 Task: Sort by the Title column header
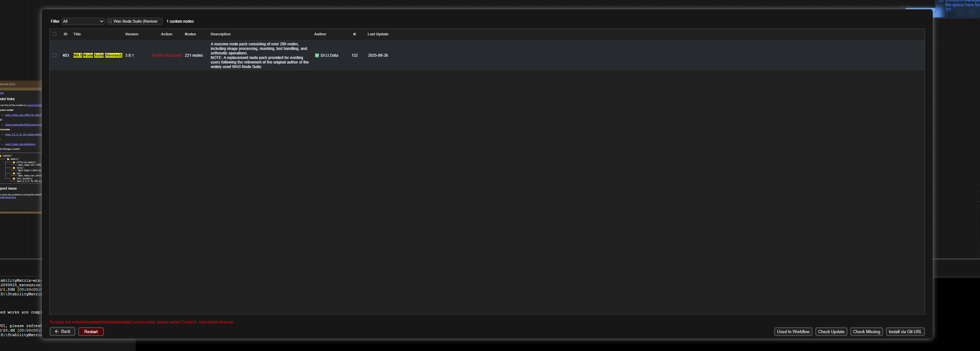click(x=77, y=34)
